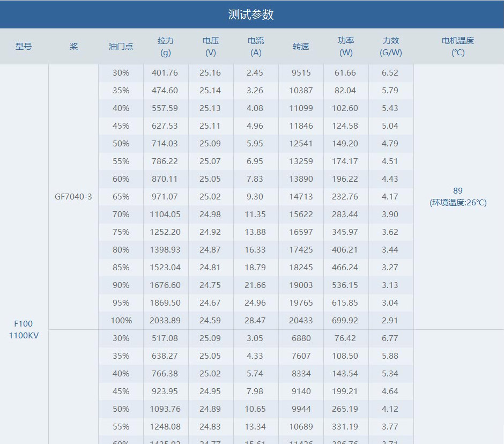The image size is (504, 444).
Task: Click the thrust value 401.76
Action: pyautogui.click(x=165, y=73)
